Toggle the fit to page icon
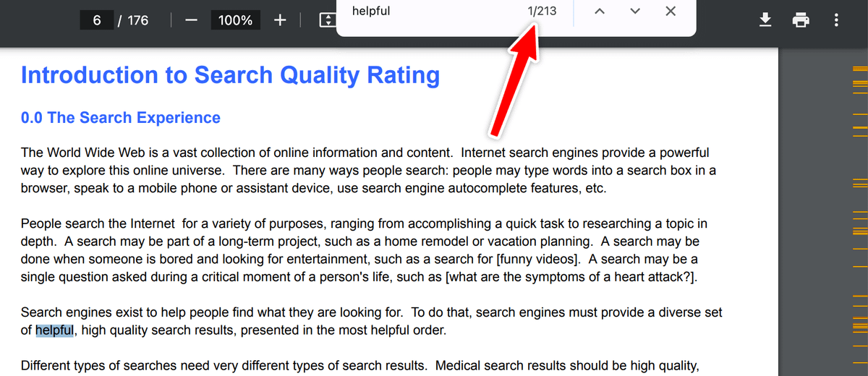 (328, 20)
